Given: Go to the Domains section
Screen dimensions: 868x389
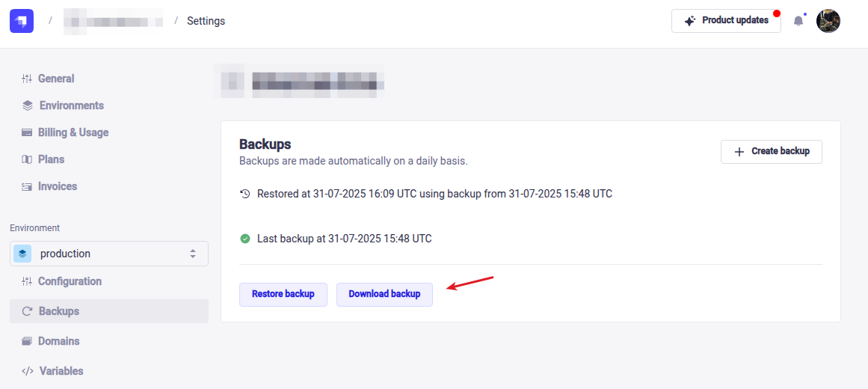Looking at the screenshot, I should point(58,341).
